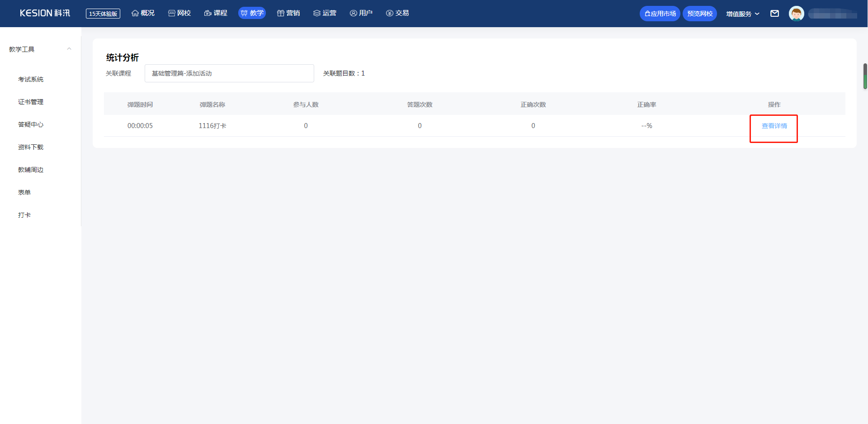Open 运营 operations menu
Screen dimensions: 868x424
click(325, 13)
